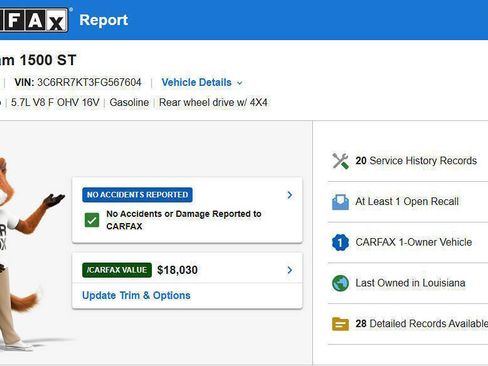Open the No Accidents Reported chevron arrow
This screenshot has width=488, height=366.
coord(290,195)
